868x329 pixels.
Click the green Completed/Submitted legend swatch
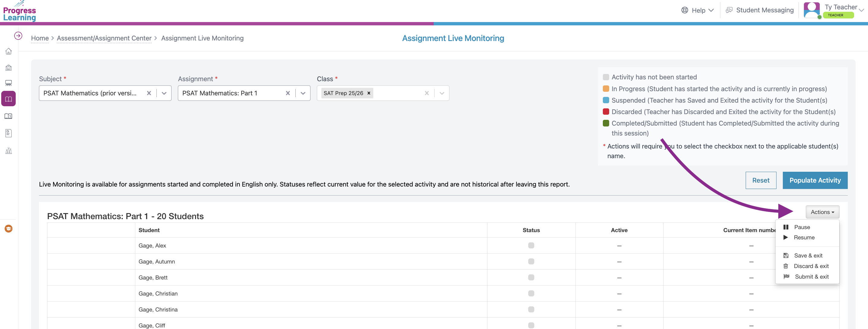(606, 123)
